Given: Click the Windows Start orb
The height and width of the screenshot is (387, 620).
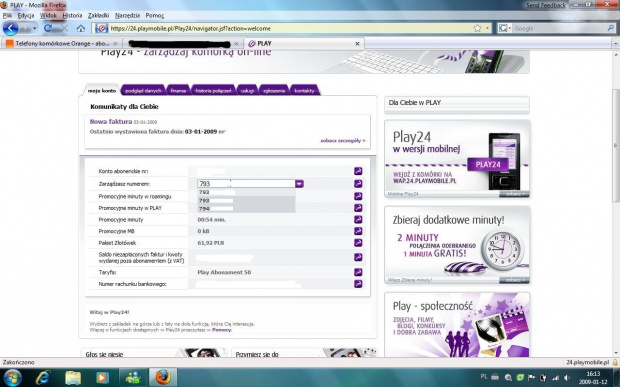Looking at the screenshot, I should [x=13, y=378].
